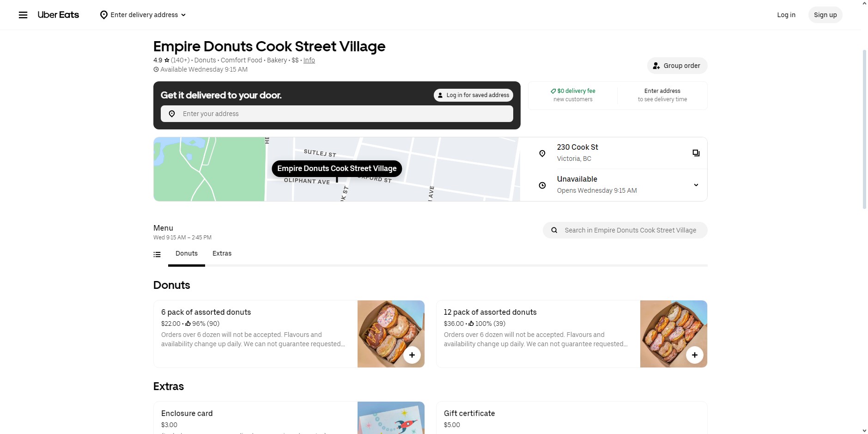Add 12 pack of assorted donuts
Viewport: 868px width, 434px height.
click(694, 355)
